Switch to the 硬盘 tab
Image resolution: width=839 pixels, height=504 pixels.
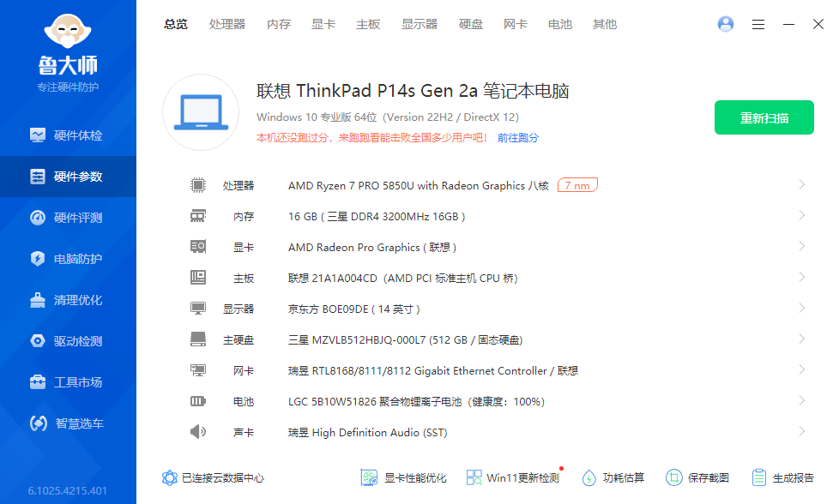pos(471,24)
